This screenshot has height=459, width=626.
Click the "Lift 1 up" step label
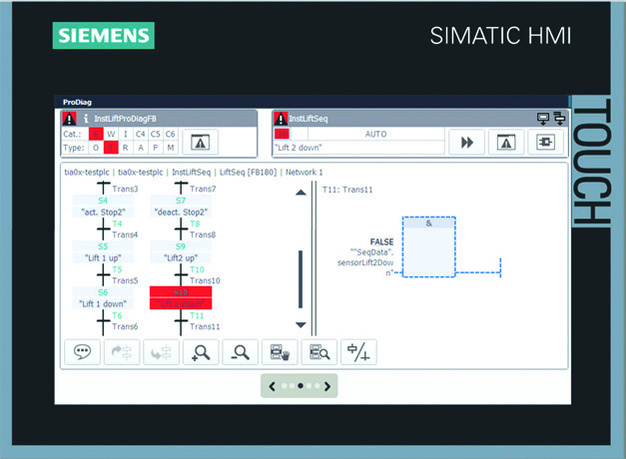point(103,258)
